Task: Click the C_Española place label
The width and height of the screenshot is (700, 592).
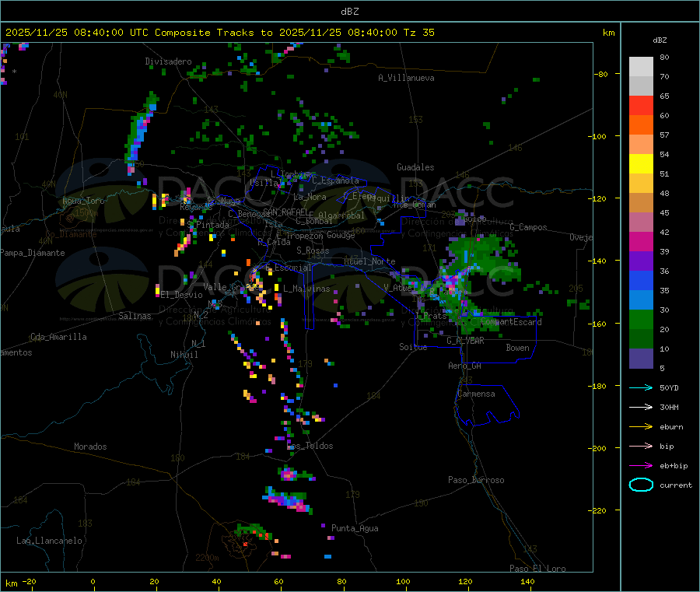Action: [335, 180]
